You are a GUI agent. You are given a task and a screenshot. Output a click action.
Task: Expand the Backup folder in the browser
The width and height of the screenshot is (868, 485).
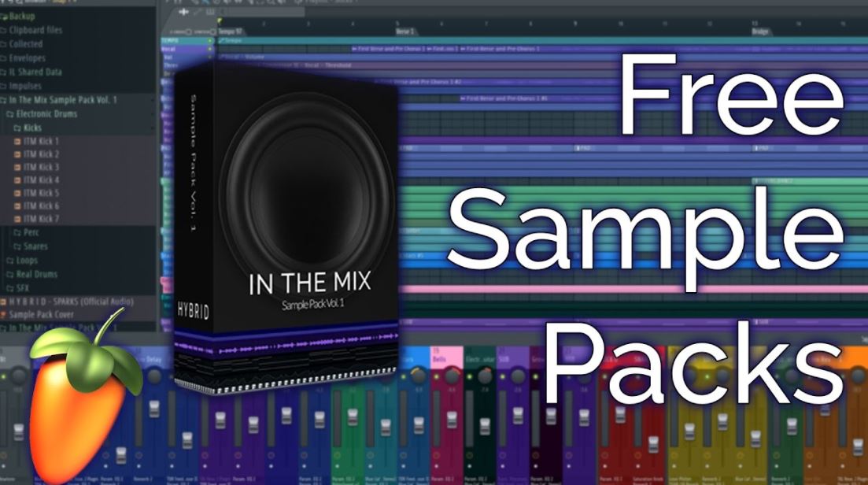4,17
